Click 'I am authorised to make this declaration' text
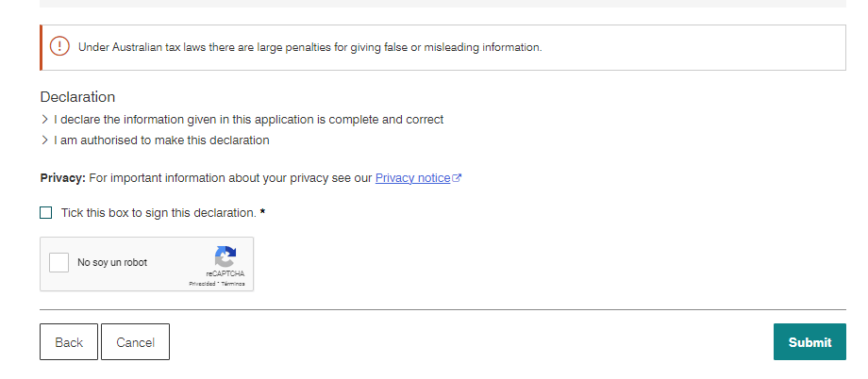Image resolution: width=868 pixels, height=379 pixels. tap(161, 140)
